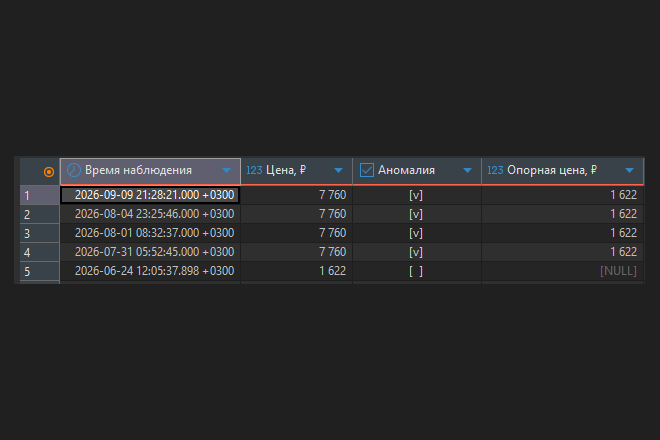This screenshot has height=440, width=660.
Task: Select the [NULL] cell in row 5
Action: [562, 271]
